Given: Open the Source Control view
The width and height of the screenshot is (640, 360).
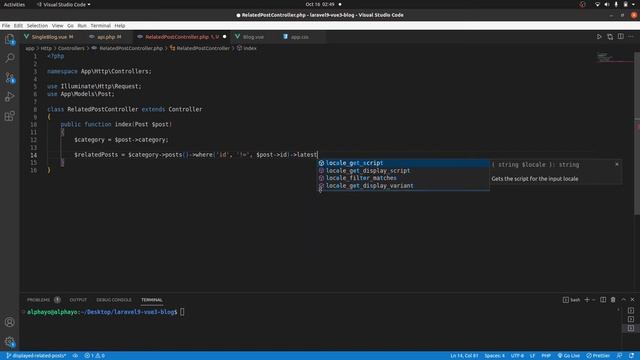Looking at the screenshot, I should (9, 78).
